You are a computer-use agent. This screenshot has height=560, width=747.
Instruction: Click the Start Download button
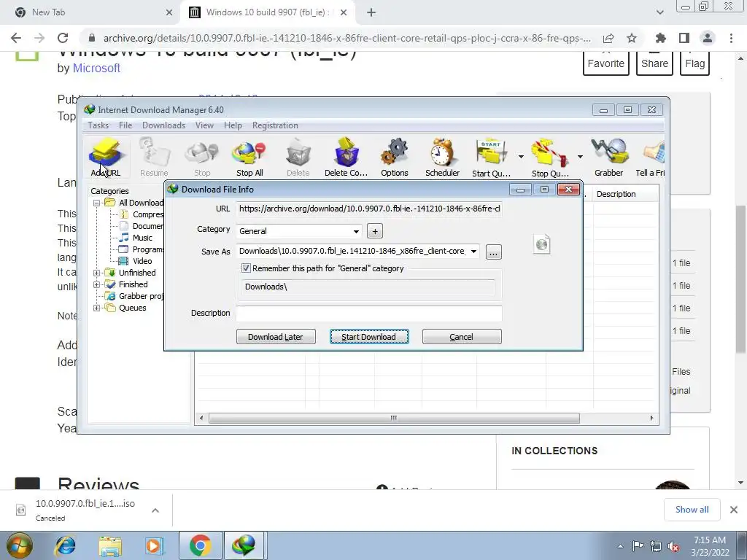(369, 337)
